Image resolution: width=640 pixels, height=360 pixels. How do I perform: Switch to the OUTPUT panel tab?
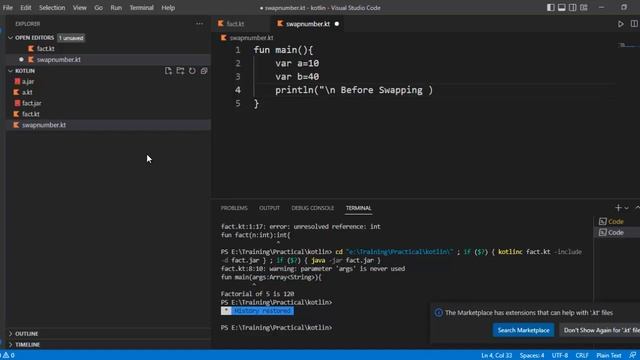click(269, 208)
